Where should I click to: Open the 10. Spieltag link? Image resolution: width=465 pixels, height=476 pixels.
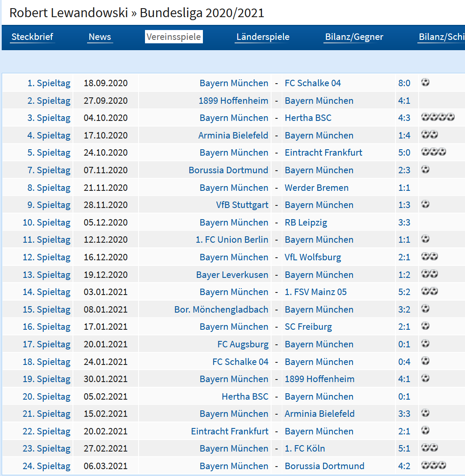[46, 223]
